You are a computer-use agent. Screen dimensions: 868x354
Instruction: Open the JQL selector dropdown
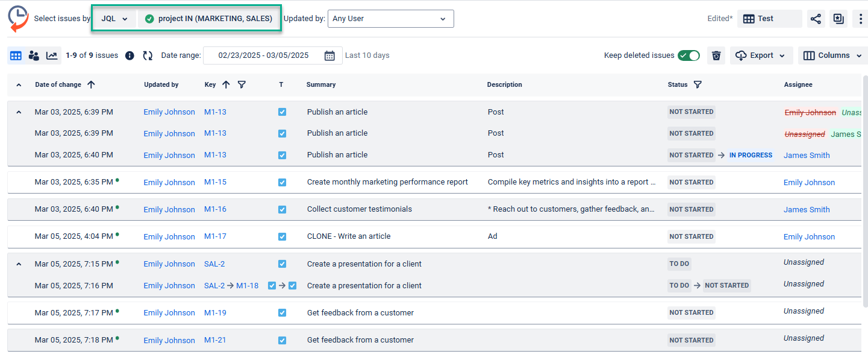click(x=114, y=19)
